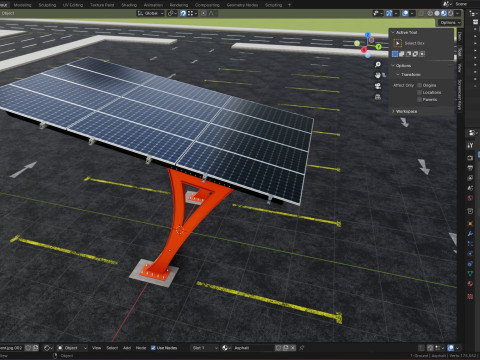480x360 pixels.
Task: Open the Tool sidebar tab
Action: (x=460, y=51)
